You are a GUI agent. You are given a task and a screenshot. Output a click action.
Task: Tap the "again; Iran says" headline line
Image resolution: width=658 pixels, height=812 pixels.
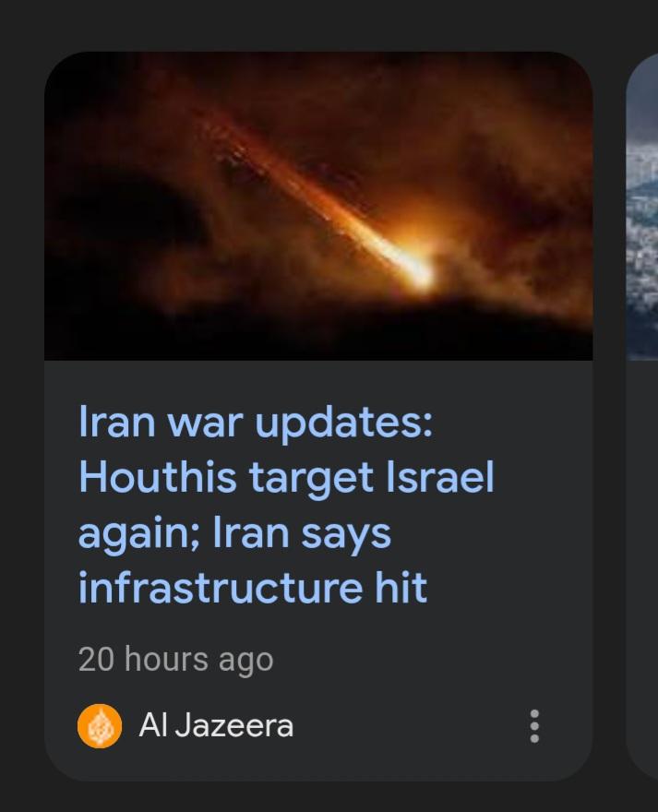coord(234,533)
